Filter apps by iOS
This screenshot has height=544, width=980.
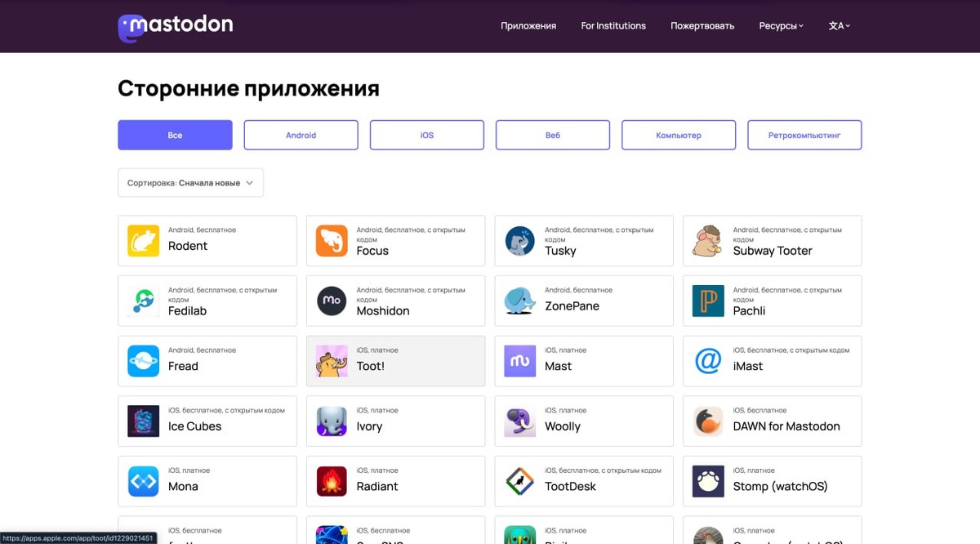(427, 136)
